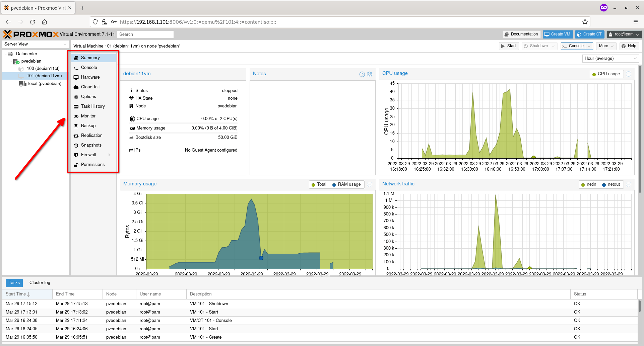The height and width of the screenshot is (346, 644).
Task: Open a new browser tab
Action: (x=82, y=8)
